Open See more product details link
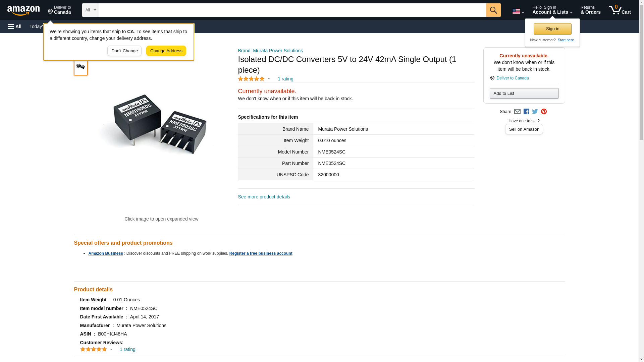The image size is (644, 362). point(264,197)
